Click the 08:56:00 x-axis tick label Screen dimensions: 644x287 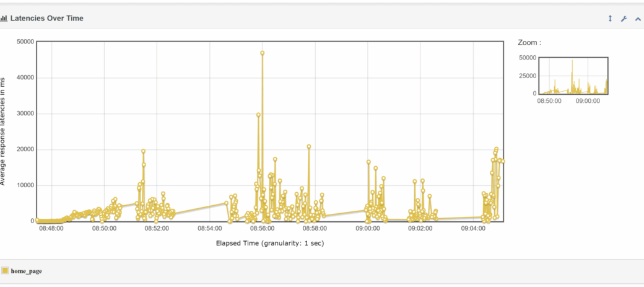pos(262,229)
